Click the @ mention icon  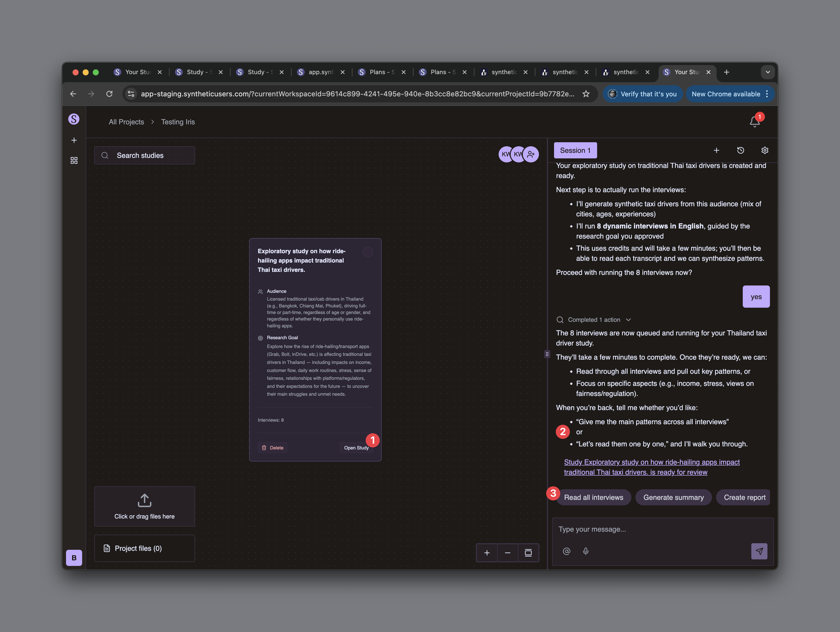(x=566, y=551)
